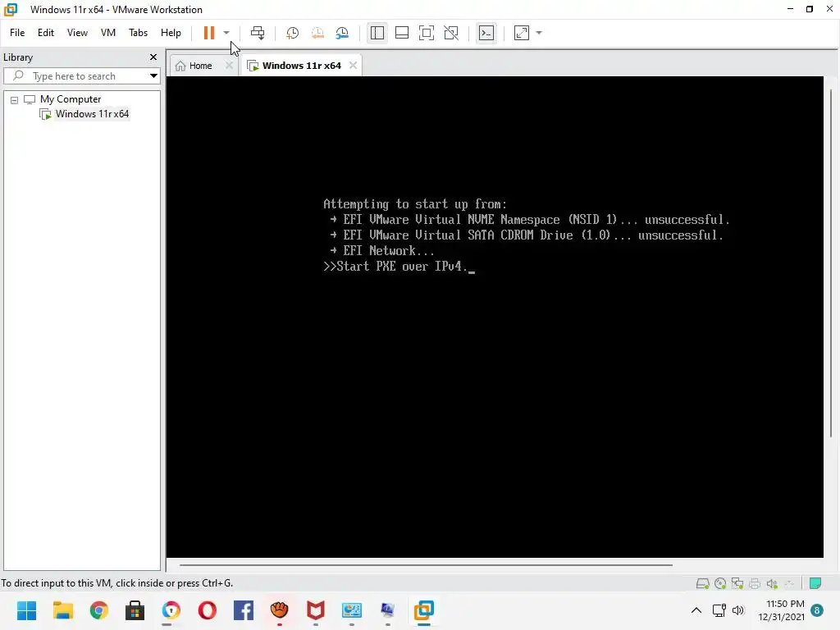Open the View menu
Viewport: 840px width, 630px height.
click(77, 33)
